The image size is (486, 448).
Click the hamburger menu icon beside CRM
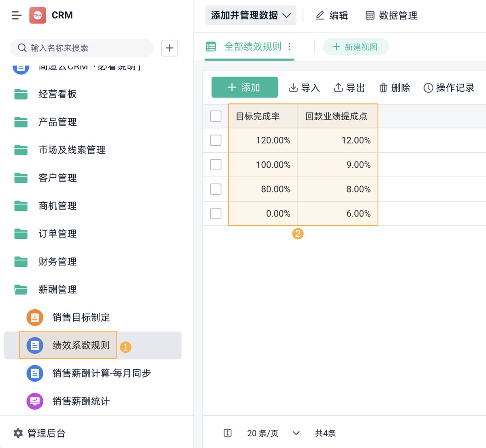16,15
